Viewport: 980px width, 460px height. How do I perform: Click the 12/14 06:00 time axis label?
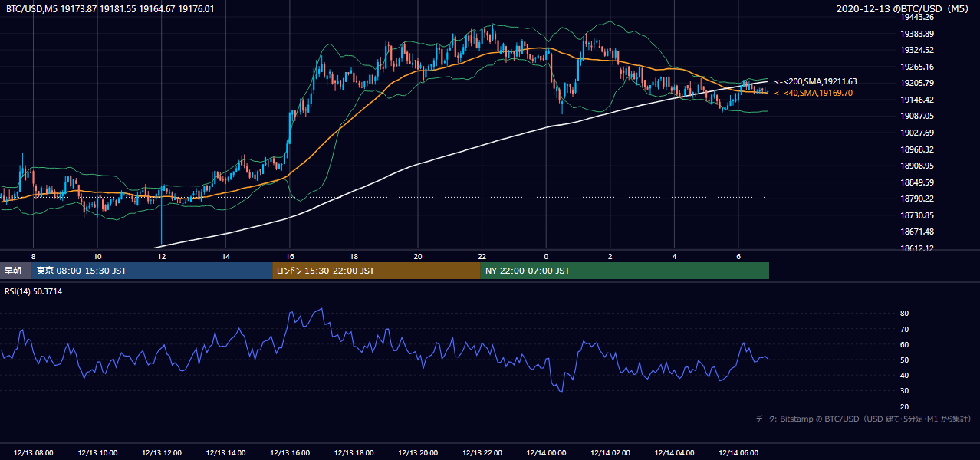coord(738,453)
